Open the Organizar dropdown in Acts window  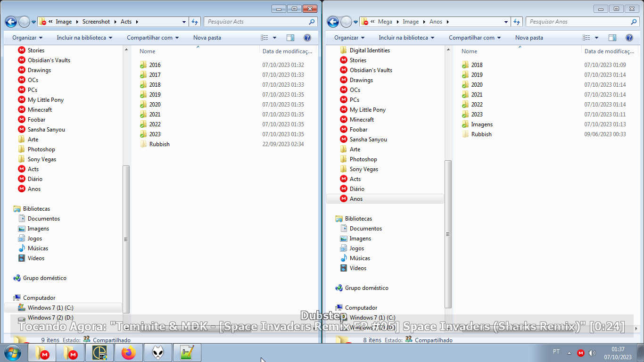pos(27,38)
